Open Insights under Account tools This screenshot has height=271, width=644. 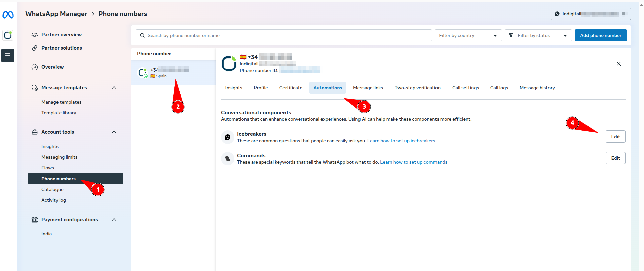click(x=50, y=146)
